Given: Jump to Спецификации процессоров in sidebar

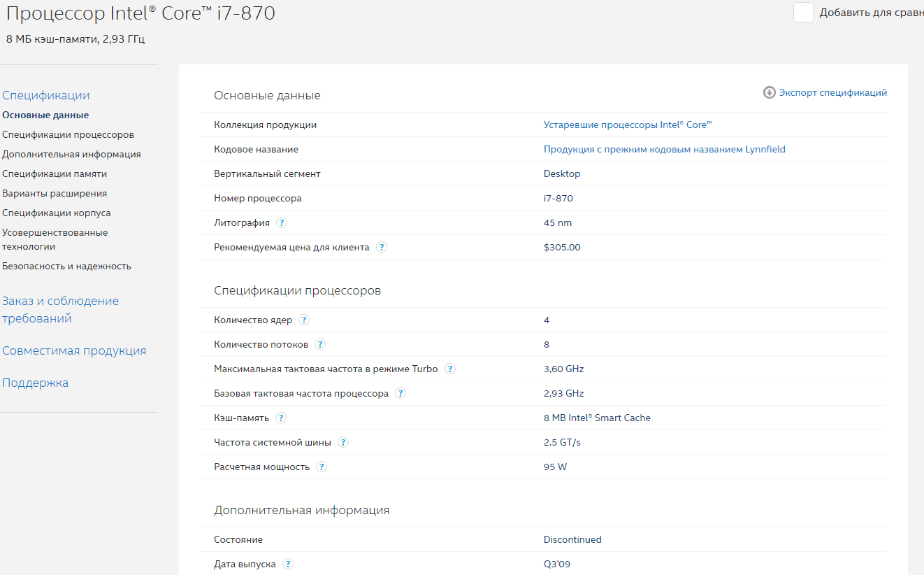Looking at the screenshot, I should coord(68,134).
